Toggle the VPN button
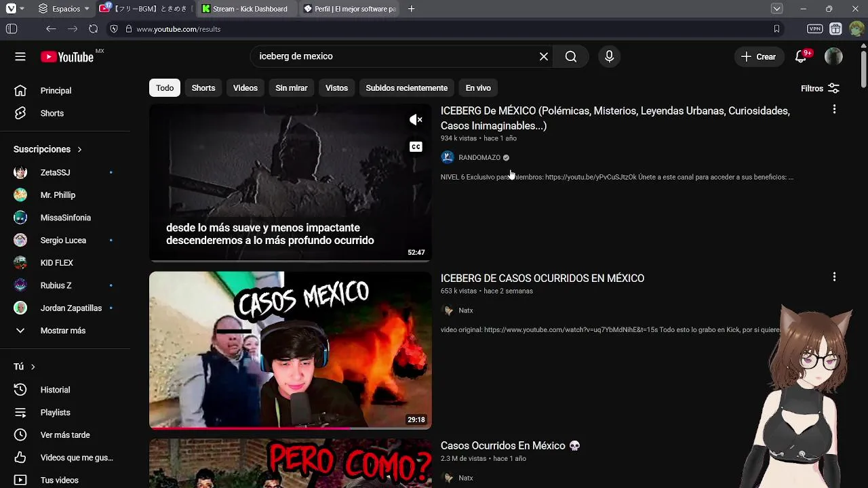 pos(815,29)
